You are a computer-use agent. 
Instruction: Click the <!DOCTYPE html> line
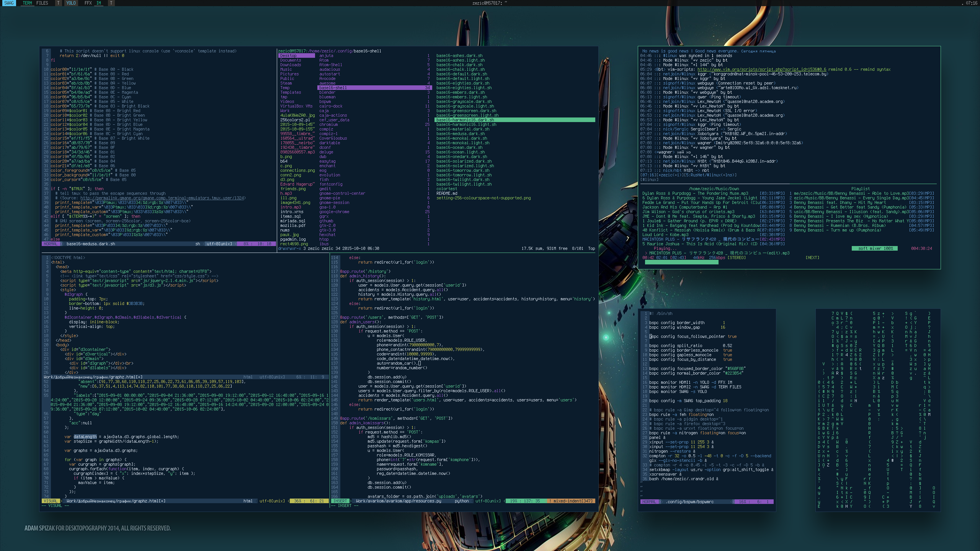(68, 258)
